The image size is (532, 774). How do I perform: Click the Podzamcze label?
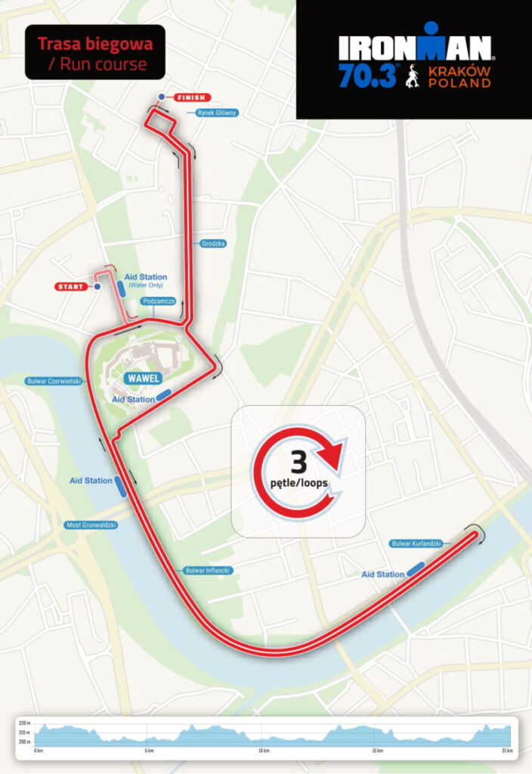[159, 301]
